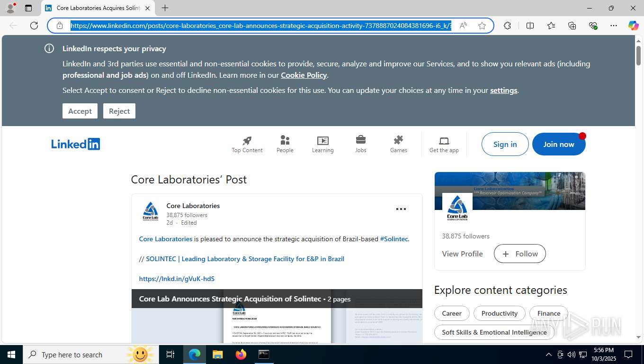Go to LinkedIn home via logo
This screenshot has width=644, height=364.
point(76,144)
